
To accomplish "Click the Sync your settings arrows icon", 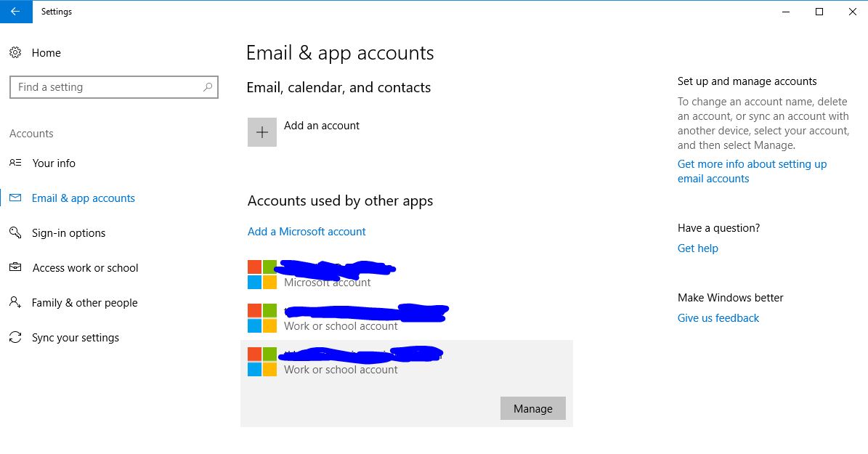I will tap(15, 337).
